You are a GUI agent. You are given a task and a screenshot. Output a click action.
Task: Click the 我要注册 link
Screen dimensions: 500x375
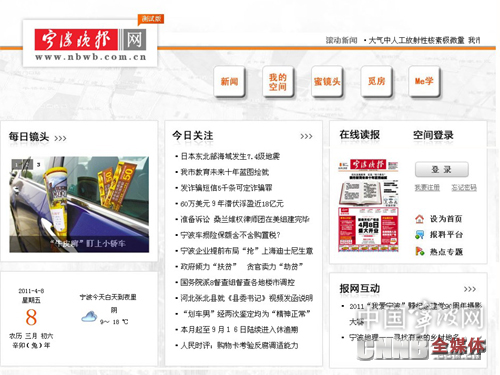coord(427,188)
